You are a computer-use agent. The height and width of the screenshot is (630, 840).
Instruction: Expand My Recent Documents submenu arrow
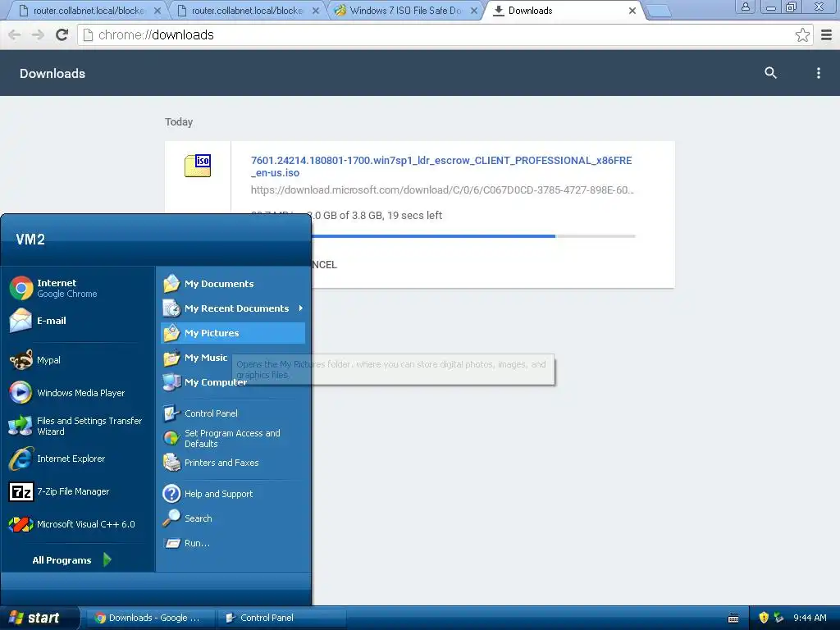coord(300,308)
